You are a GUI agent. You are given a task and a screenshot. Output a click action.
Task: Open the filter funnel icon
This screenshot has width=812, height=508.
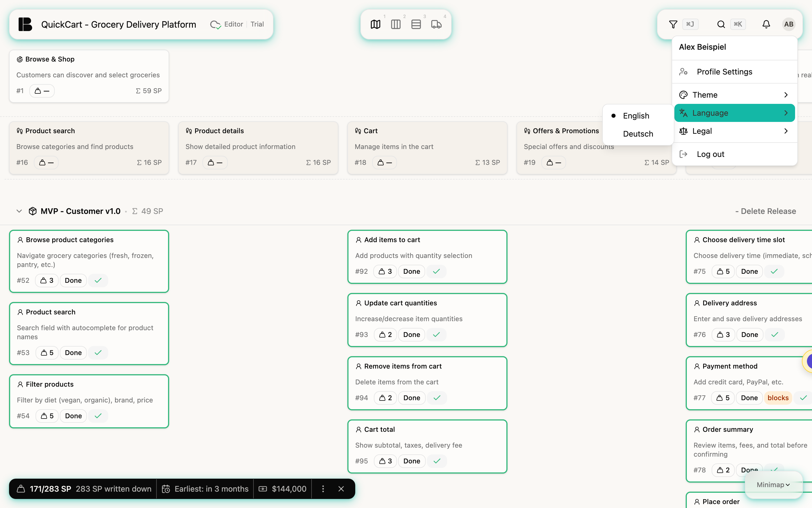pos(673,24)
